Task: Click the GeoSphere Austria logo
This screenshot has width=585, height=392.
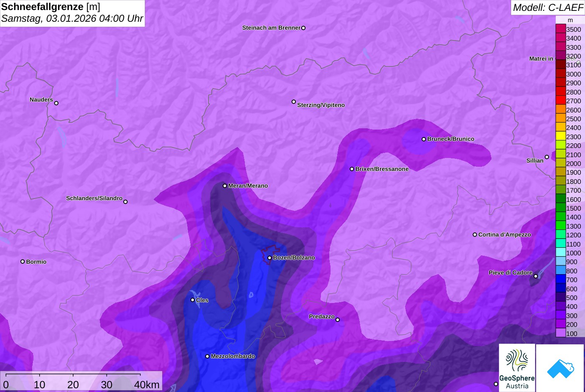Action: [x=517, y=368]
